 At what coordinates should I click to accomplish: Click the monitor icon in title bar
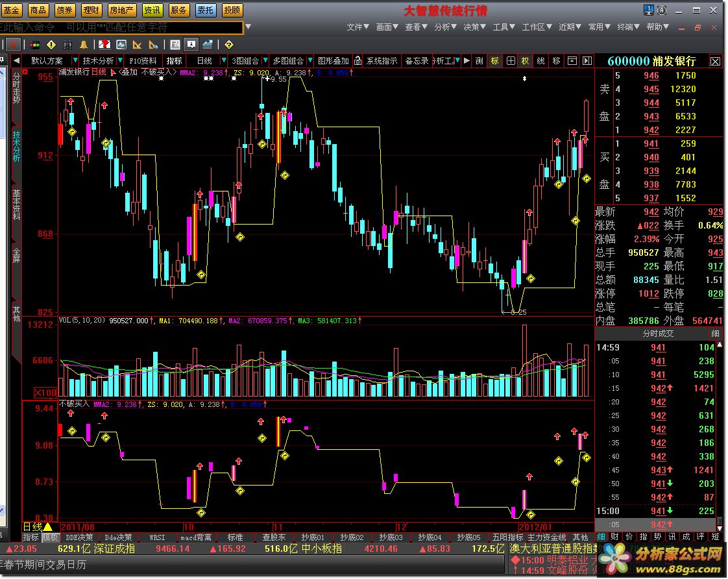(x=648, y=10)
